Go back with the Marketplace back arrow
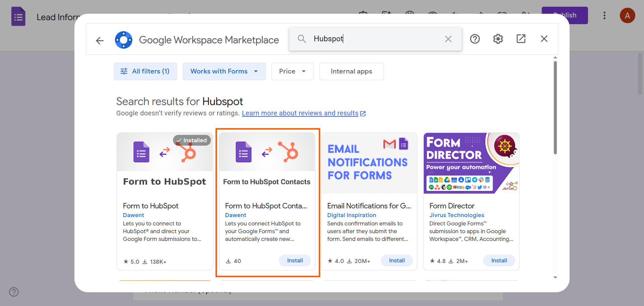Screen dimensions: 644x306 click(x=100, y=41)
